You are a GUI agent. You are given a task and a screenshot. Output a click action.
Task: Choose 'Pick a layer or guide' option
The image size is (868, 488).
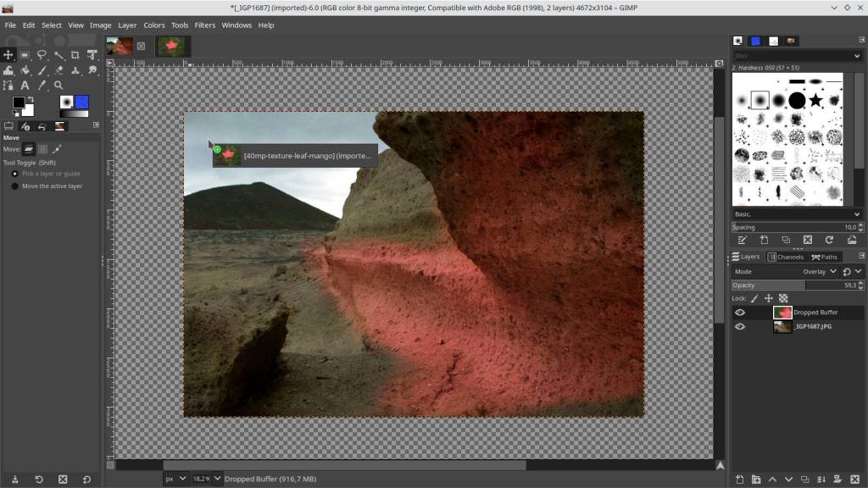(x=47, y=174)
